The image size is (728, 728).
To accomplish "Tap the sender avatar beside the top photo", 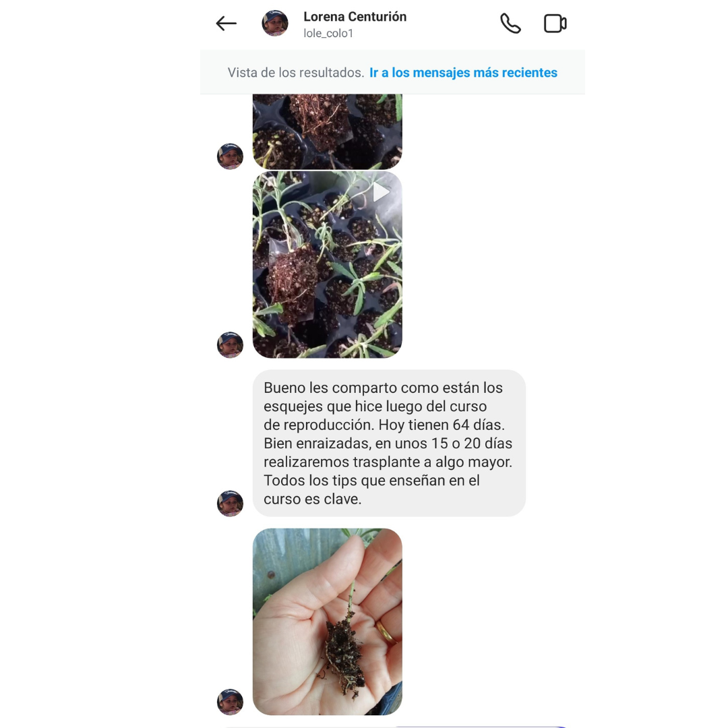I will [231, 156].
